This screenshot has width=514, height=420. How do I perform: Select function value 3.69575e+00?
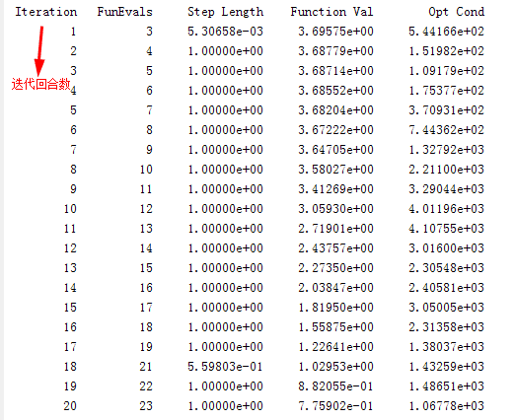point(335,32)
